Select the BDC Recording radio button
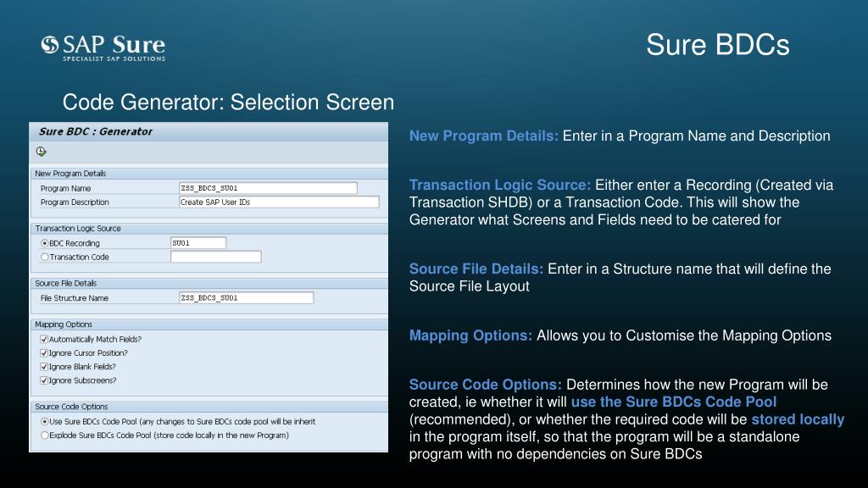 [x=45, y=243]
